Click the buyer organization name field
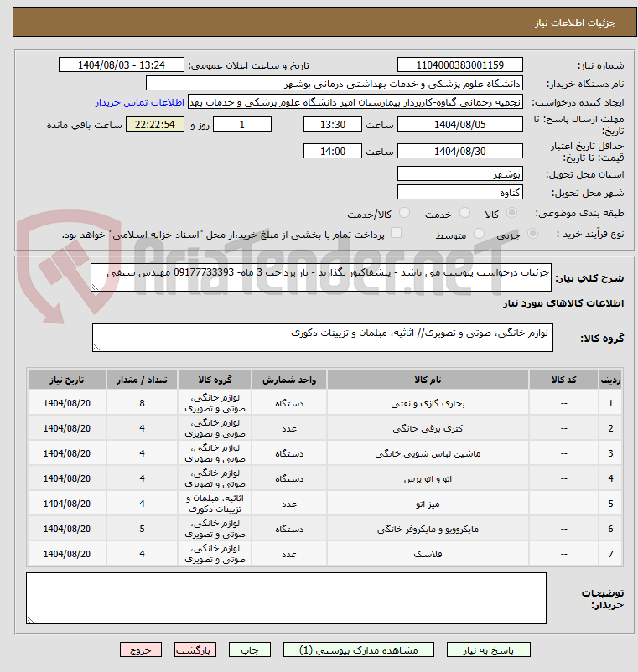Viewport: 638px width, 672px height. point(335,84)
